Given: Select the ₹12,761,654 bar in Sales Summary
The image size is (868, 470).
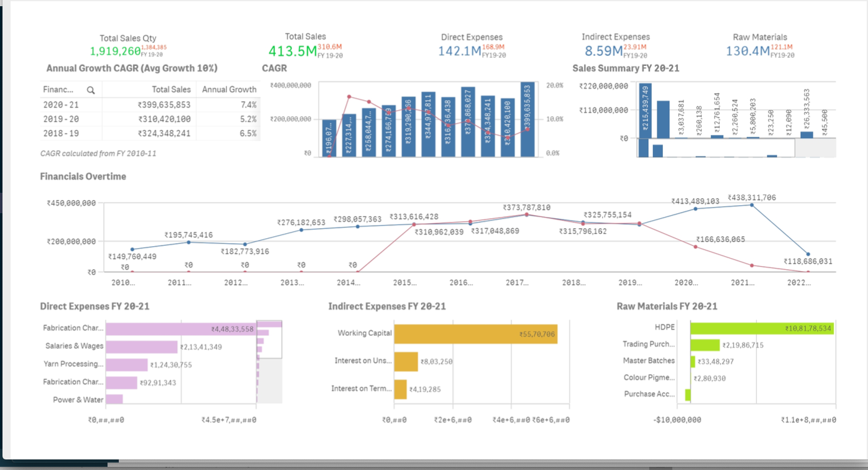Looking at the screenshot, I should click(x=716, y=136).
